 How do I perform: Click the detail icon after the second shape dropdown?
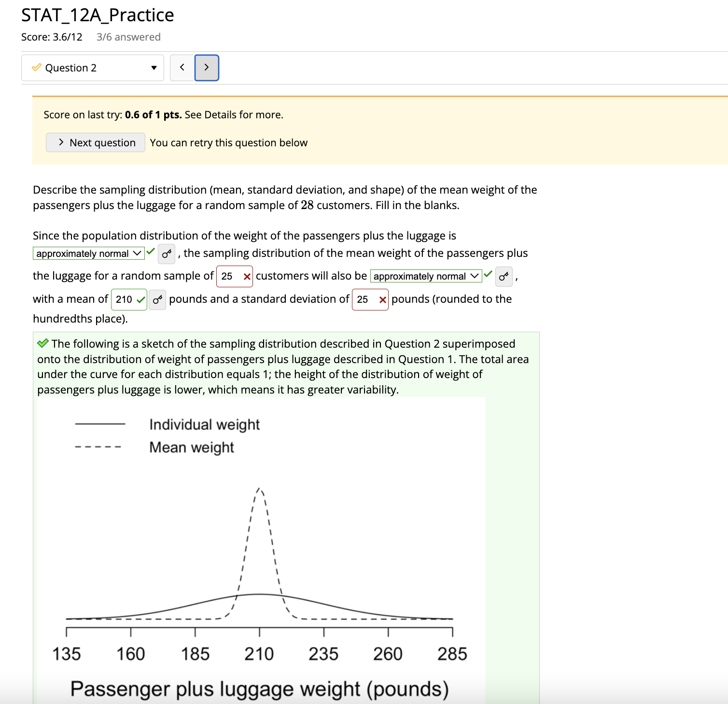503,277
